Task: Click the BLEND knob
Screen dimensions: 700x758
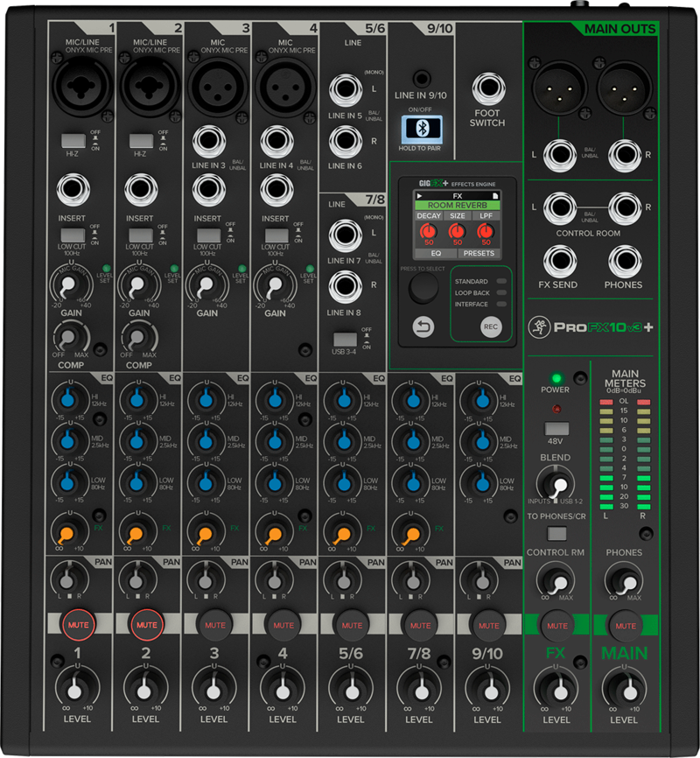Action: click(556, 482)
